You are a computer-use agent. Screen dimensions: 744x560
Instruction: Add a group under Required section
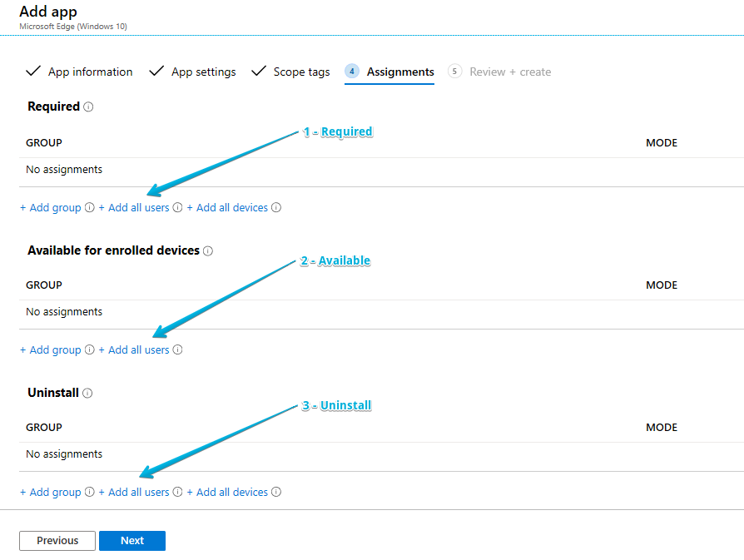pyautogui.click(x=51, y=208)
